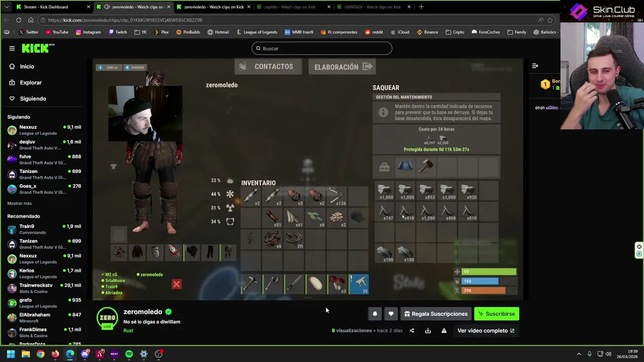Viewport: 644px width, 362px height.
Task: Open FrankDimes recommended channel
Action: 44,332
